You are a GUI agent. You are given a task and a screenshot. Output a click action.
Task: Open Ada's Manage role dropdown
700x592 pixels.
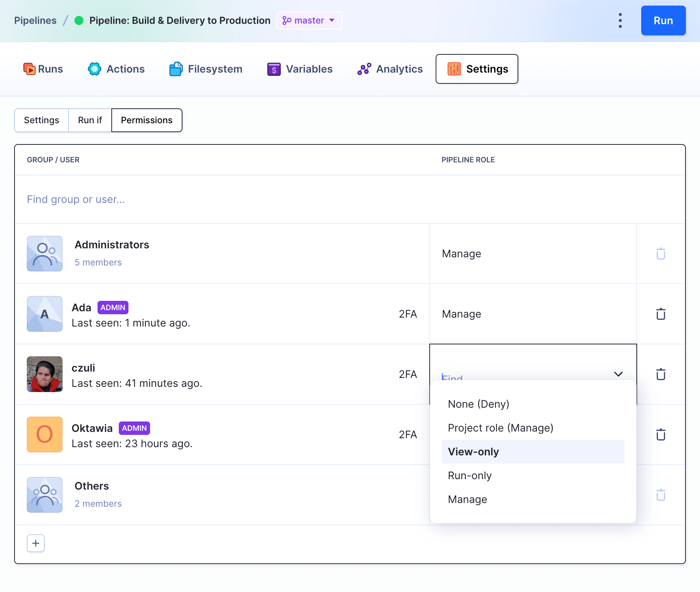click(x=532, y=314)
